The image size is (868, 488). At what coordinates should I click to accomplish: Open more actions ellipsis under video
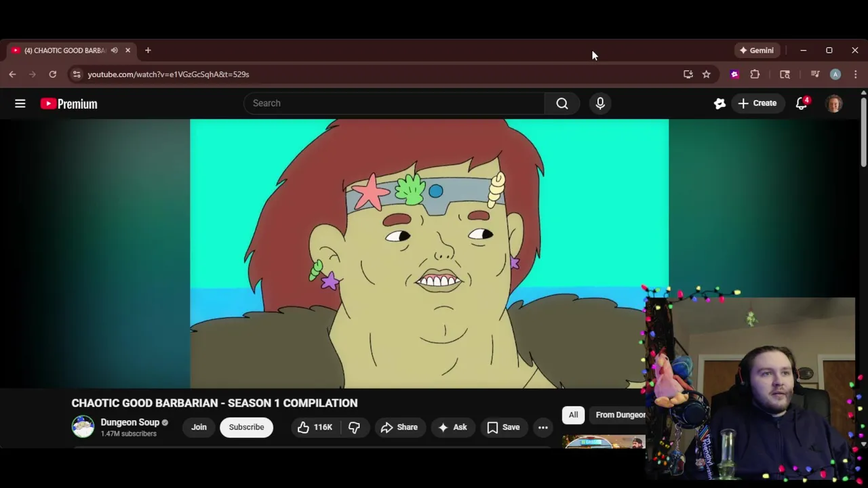(542, 427)
